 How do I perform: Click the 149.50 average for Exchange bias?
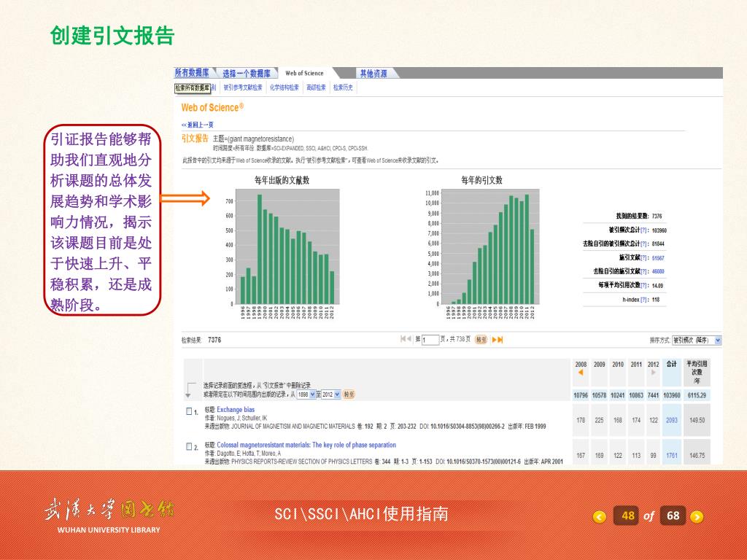pyautogui.click(x=697, y=421)
